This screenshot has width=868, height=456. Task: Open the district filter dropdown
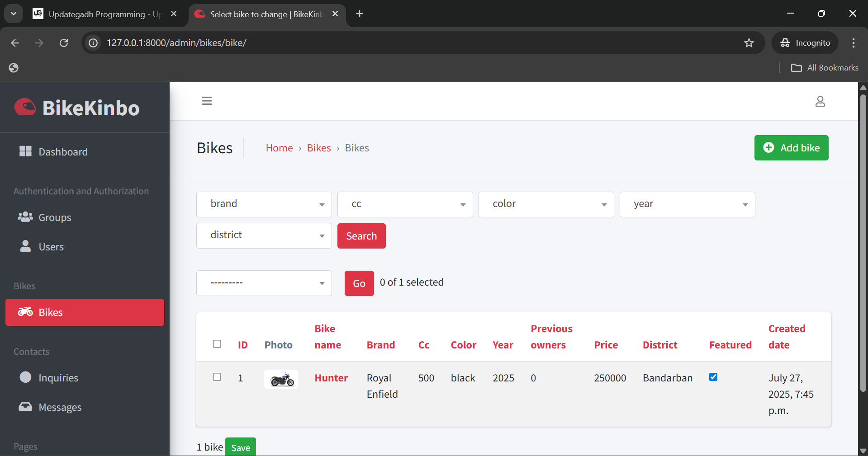tap(264, 235)
